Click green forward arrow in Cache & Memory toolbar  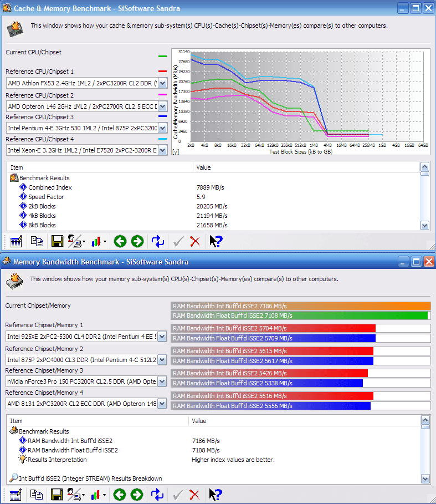(137, 241)
